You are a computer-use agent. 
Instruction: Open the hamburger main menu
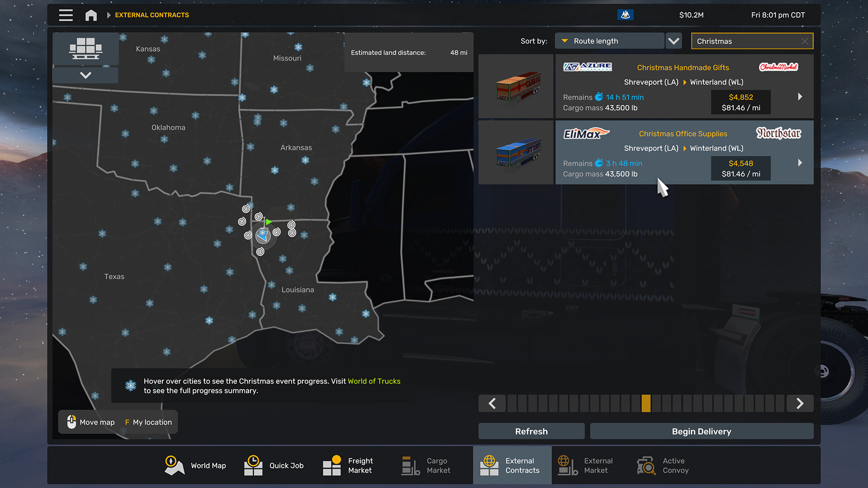click(66, 15)
